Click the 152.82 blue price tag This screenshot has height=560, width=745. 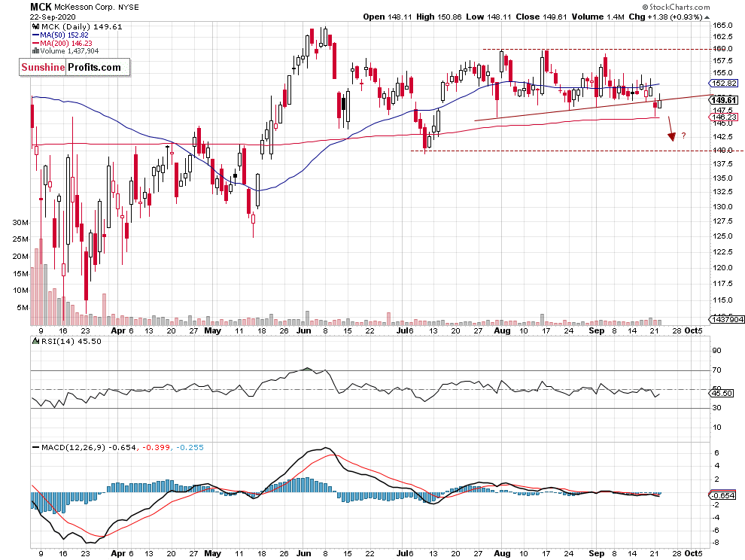coord(724,84)
